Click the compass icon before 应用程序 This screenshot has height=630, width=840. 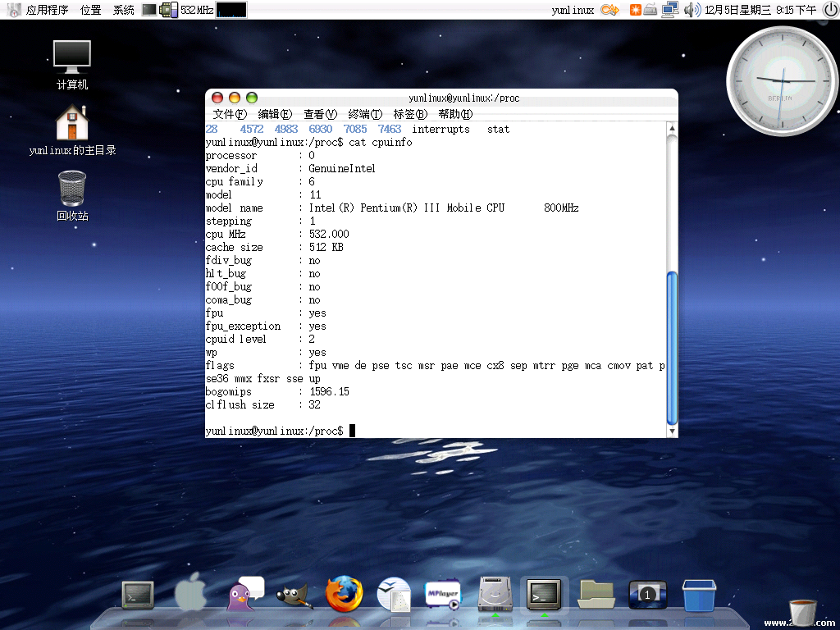pyautogui.click(x=14, y=10)
